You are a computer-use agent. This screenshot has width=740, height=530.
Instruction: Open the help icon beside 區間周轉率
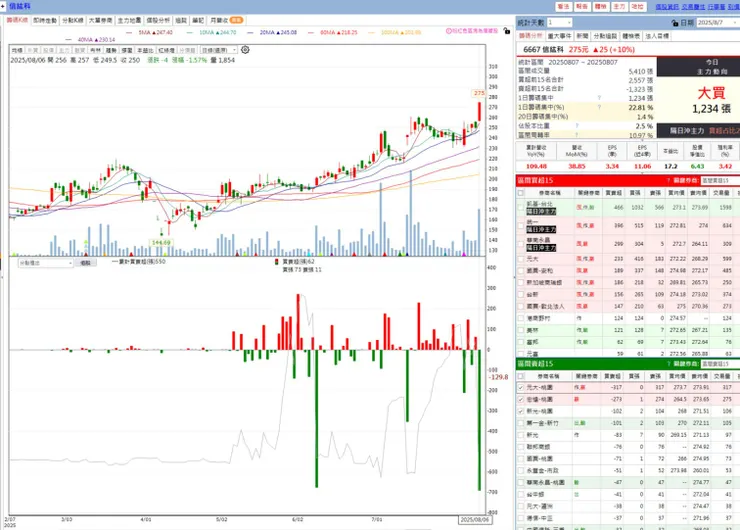click(577, 135)
